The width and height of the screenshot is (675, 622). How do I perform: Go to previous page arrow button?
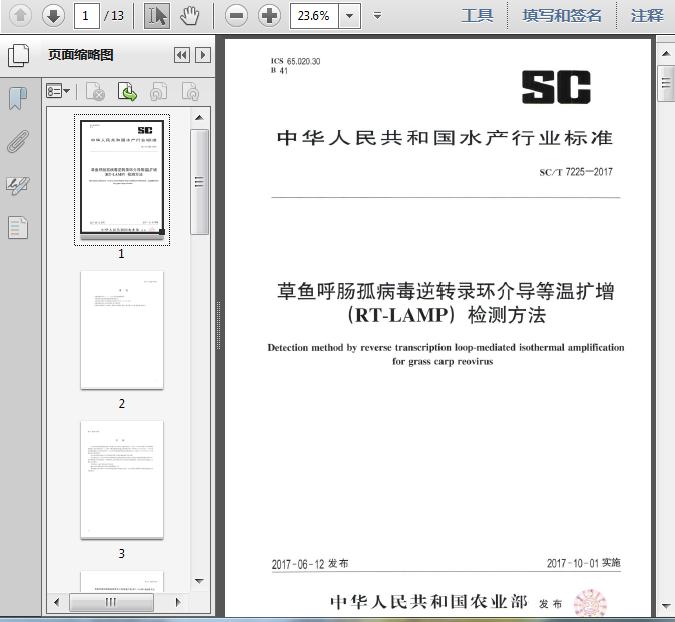[x=20, y=16]
